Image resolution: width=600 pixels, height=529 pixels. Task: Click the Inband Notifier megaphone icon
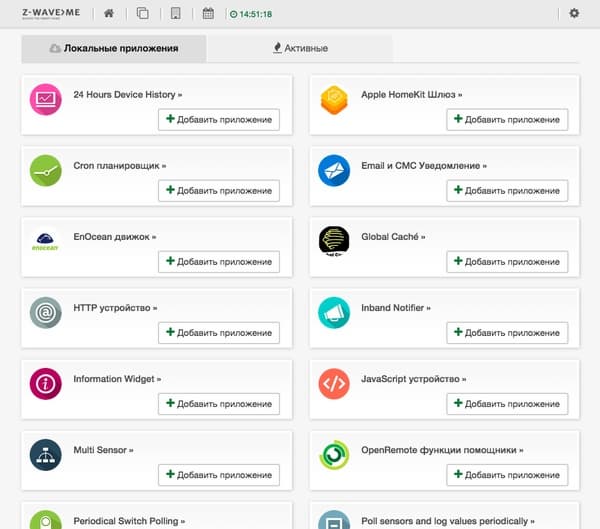(334, 313)
